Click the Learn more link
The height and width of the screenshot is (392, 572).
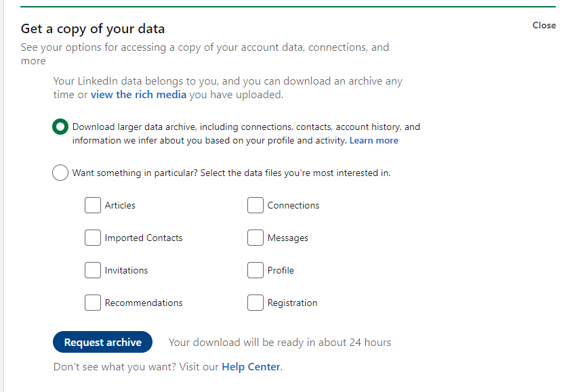[x=374, y=140]
